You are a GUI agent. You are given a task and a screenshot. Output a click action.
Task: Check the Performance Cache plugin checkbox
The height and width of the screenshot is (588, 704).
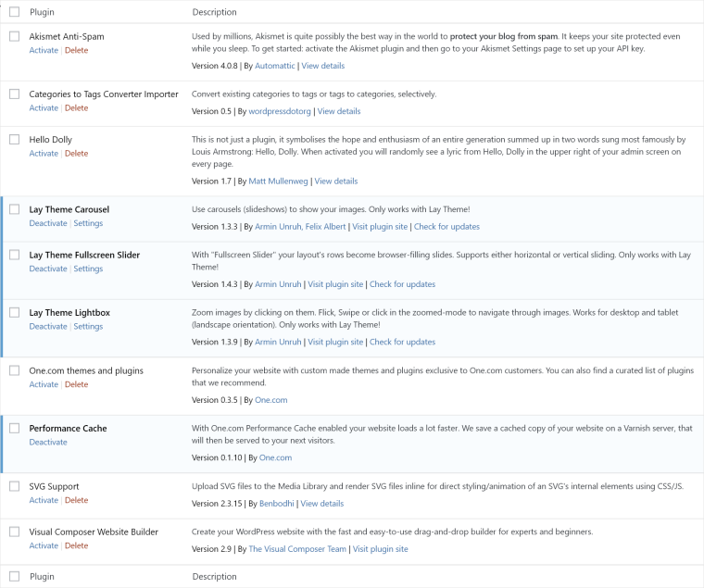click(x=14, y=429)
